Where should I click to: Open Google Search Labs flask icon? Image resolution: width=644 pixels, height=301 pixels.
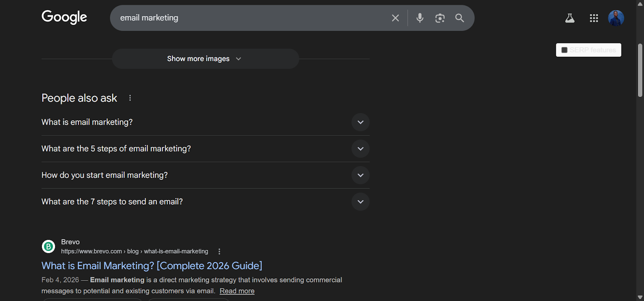click(x=569, y=18)
